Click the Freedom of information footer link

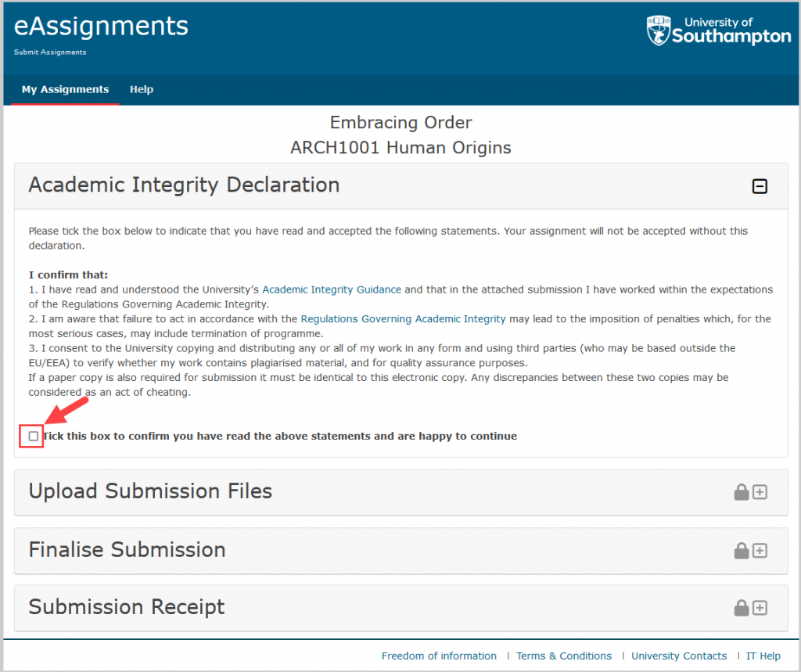tap(439, 656)
